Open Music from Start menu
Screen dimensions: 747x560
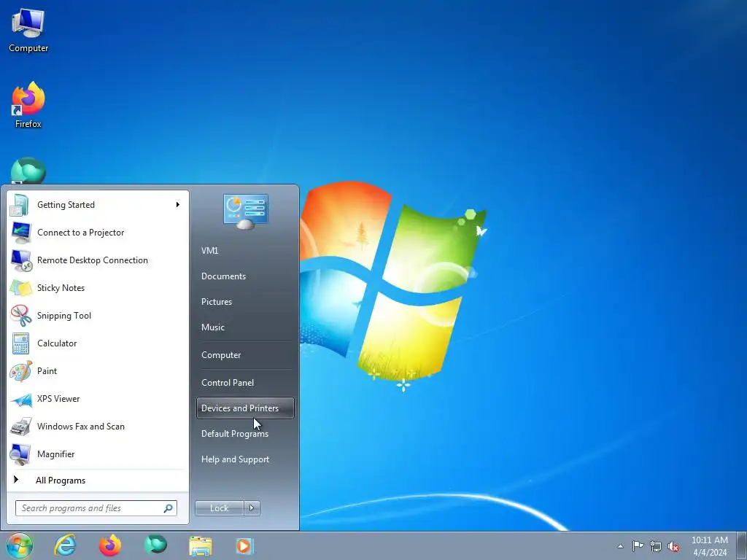[213, 327]
